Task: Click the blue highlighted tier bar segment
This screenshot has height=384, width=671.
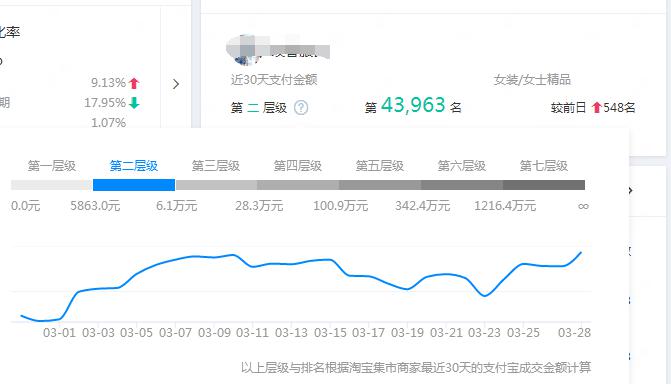Action: 134,185
